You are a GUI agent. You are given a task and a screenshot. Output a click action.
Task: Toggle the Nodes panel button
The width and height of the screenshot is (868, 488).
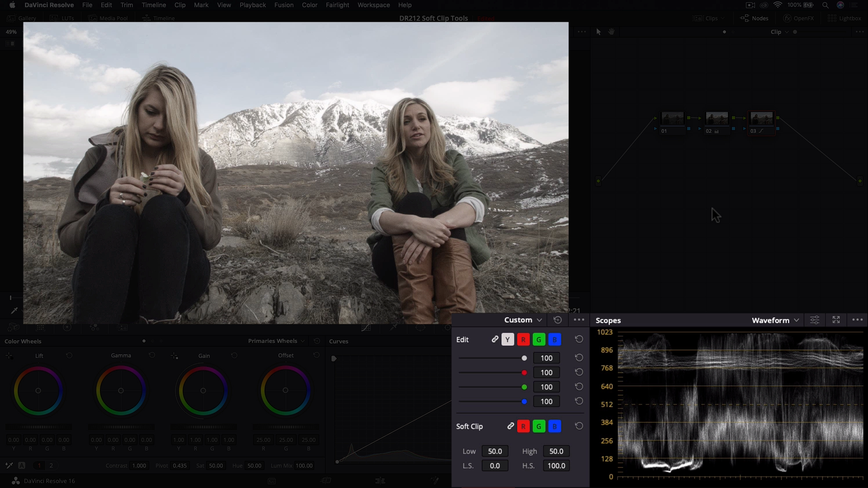pyautogui.click(x=754, y=18)
